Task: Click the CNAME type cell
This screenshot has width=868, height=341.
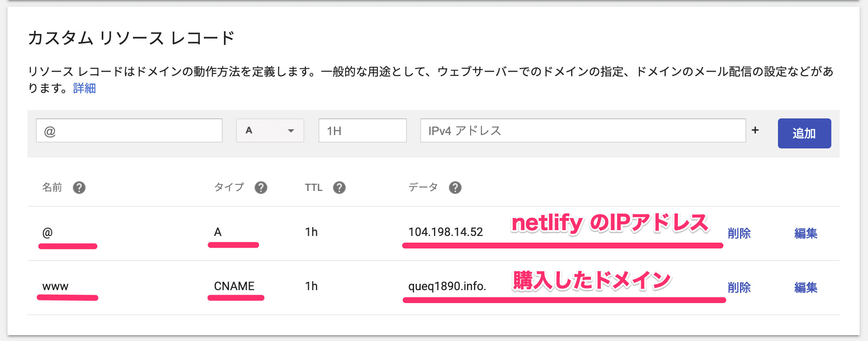Action: tap(234, 286)
